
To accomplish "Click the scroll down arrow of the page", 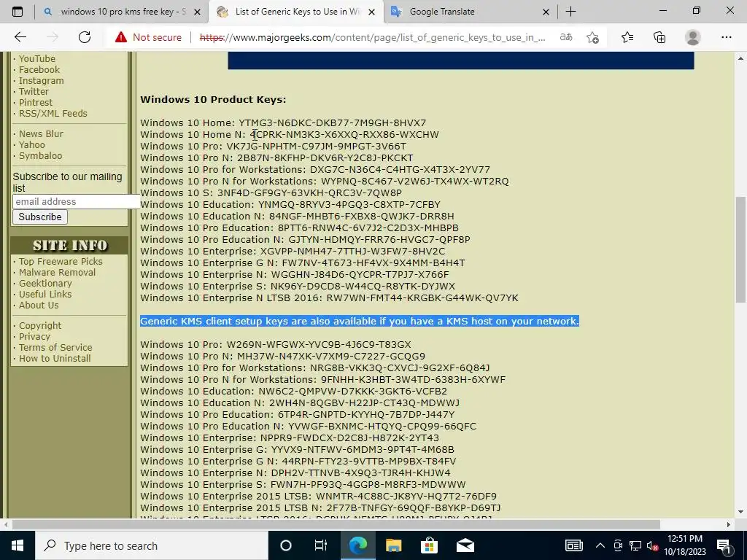I will pos(740,513).
